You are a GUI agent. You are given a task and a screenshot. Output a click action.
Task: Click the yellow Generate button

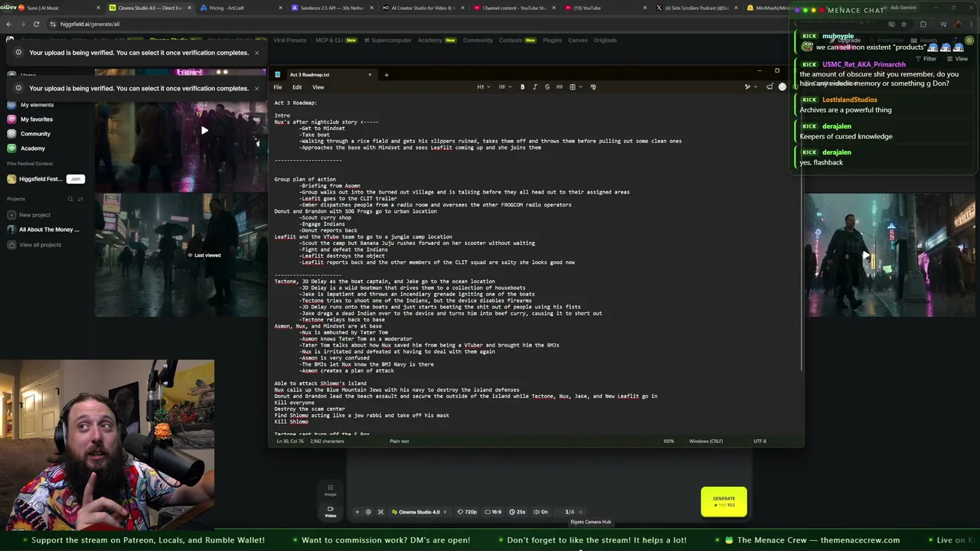click(724, 501)
